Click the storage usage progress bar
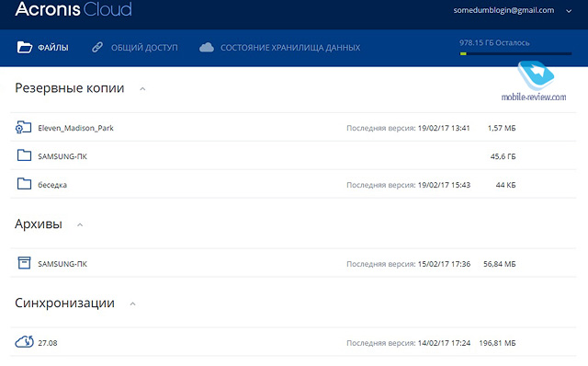The width and height of the screenshot is (588, 366). click(x=515, y=53)
